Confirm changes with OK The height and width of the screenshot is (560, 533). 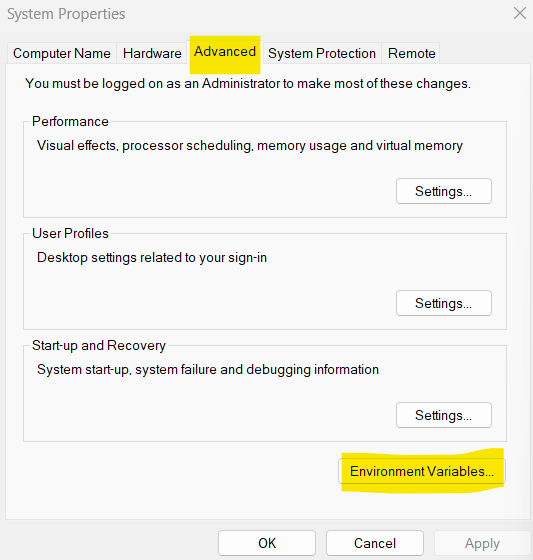[x=267, y=543]
